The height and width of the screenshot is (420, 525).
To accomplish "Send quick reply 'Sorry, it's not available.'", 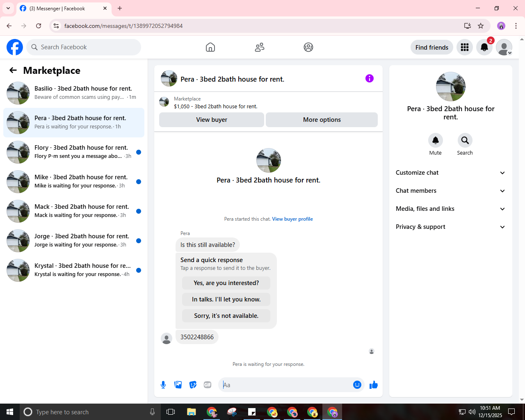I will click(226, 316).
